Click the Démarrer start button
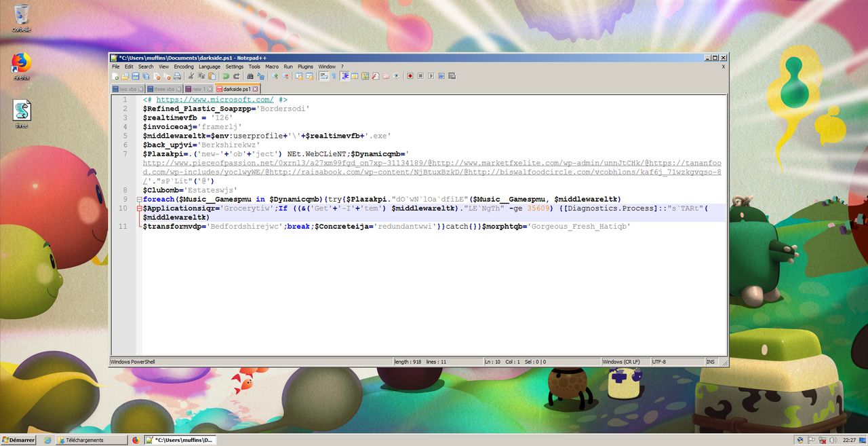868x446 pixels. (18, 440)
